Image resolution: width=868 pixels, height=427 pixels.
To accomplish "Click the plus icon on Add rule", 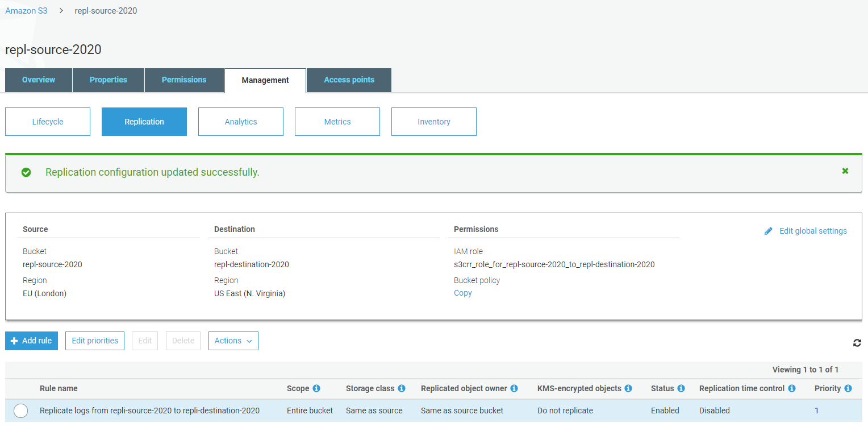I will [14, 341].
